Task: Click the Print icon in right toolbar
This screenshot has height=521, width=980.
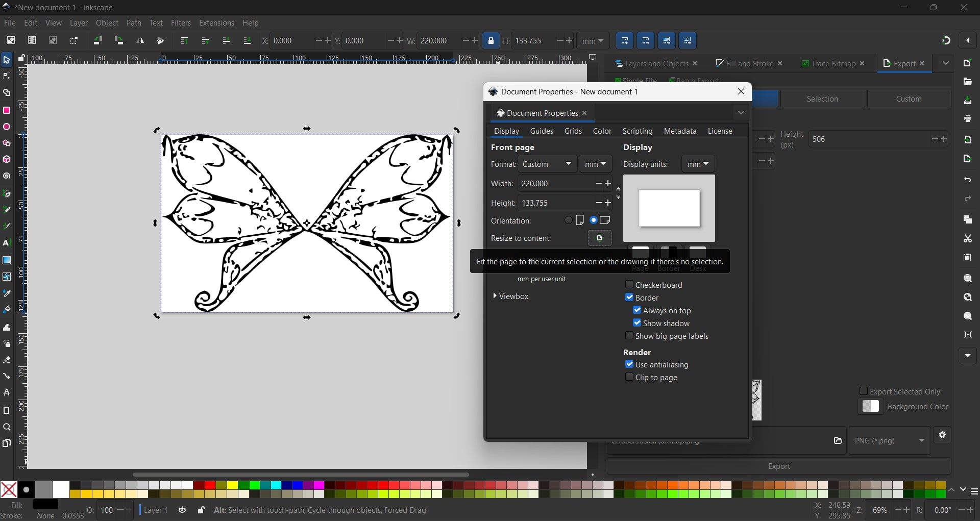Action: tap(967, 119)
